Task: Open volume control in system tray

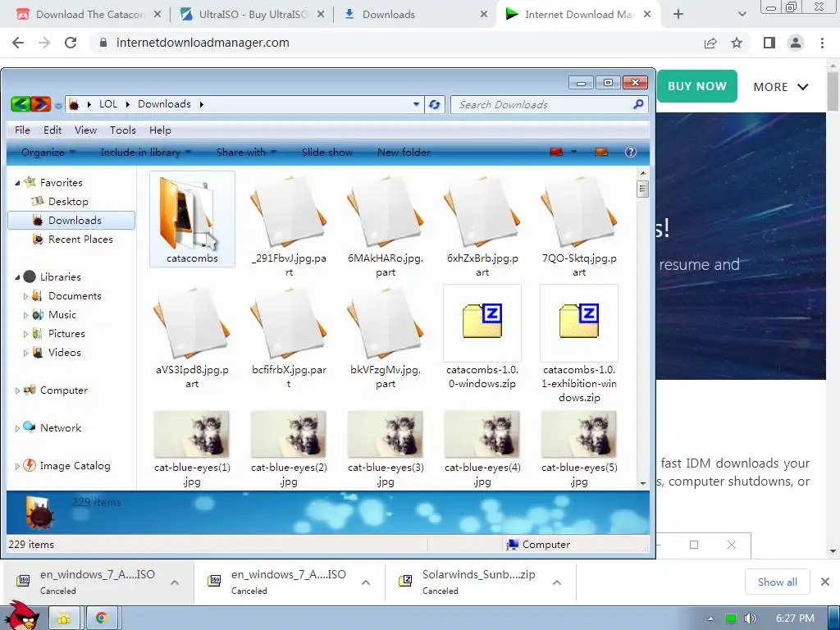Action: 750,619
